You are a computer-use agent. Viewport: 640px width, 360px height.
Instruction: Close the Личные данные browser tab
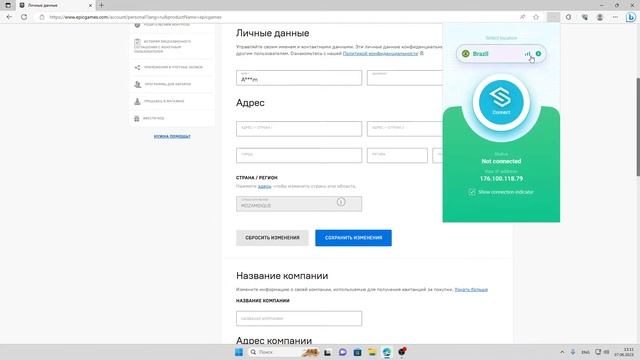(x=90, y=5)
